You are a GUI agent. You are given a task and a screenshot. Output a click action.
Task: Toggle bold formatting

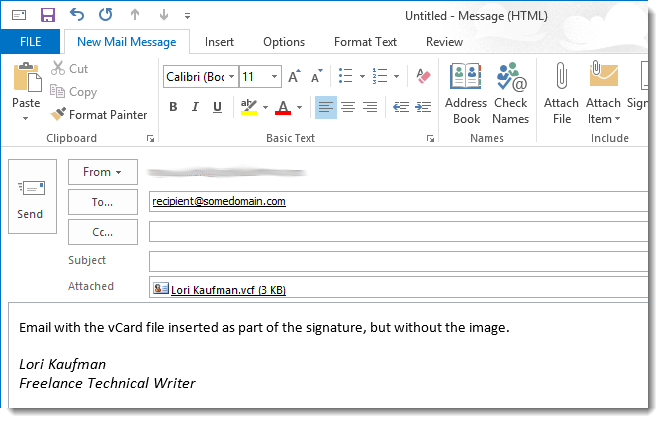point(173,108)
